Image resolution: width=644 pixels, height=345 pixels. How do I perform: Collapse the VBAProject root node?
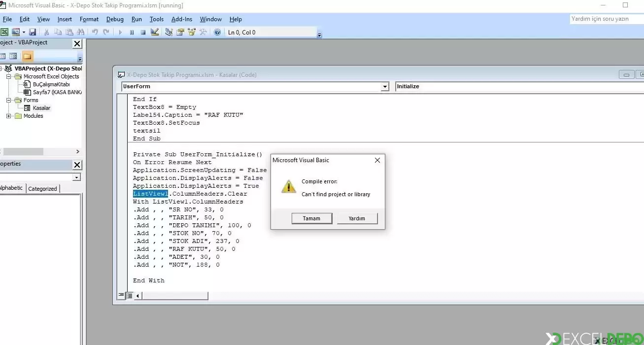coord(1,69)
